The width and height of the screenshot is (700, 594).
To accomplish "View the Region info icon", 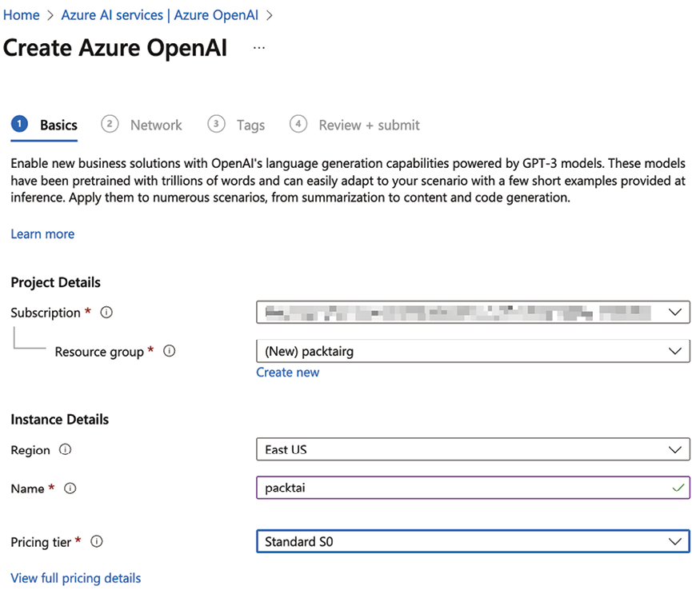I will (65, 449).
